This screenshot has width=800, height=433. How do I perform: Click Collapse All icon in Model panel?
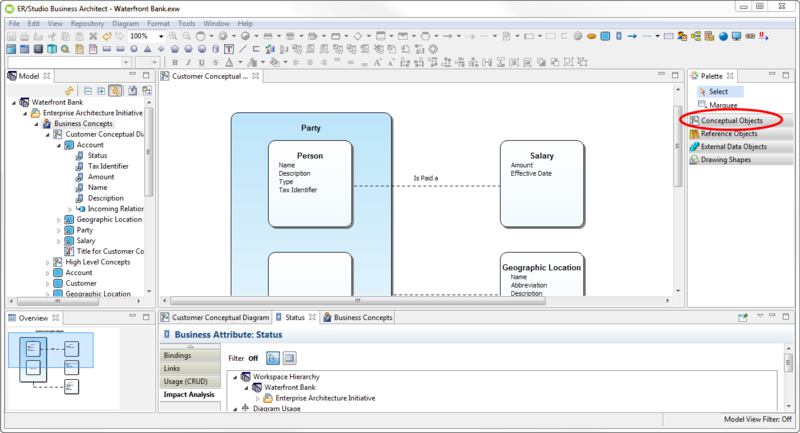(x=88, y=91)
